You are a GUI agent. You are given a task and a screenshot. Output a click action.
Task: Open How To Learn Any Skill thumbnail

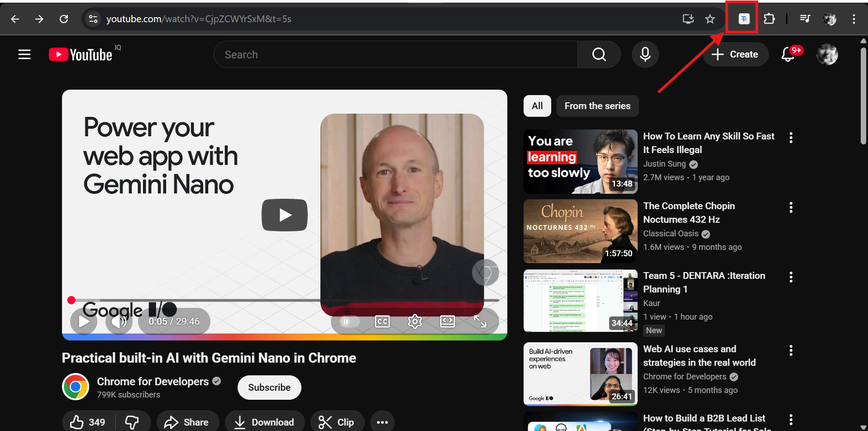click(x=581, y=162)
